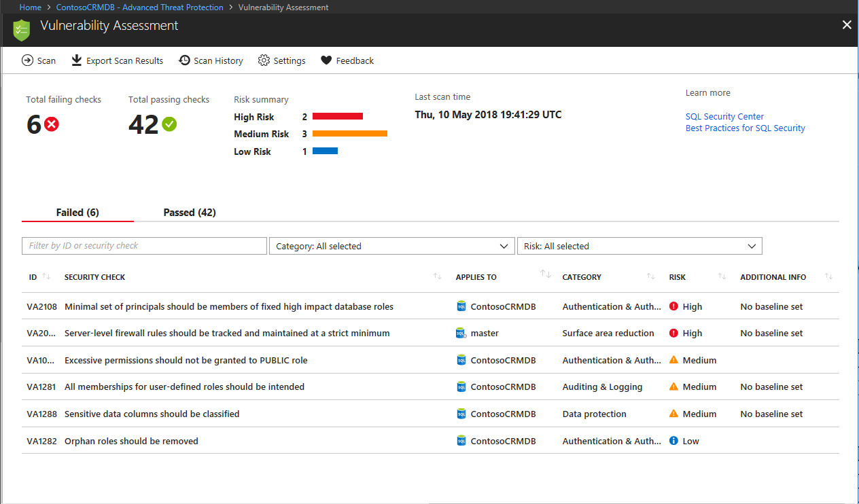
Task: Click the database icon in VA1281 row
Action: tap(461, 386)
